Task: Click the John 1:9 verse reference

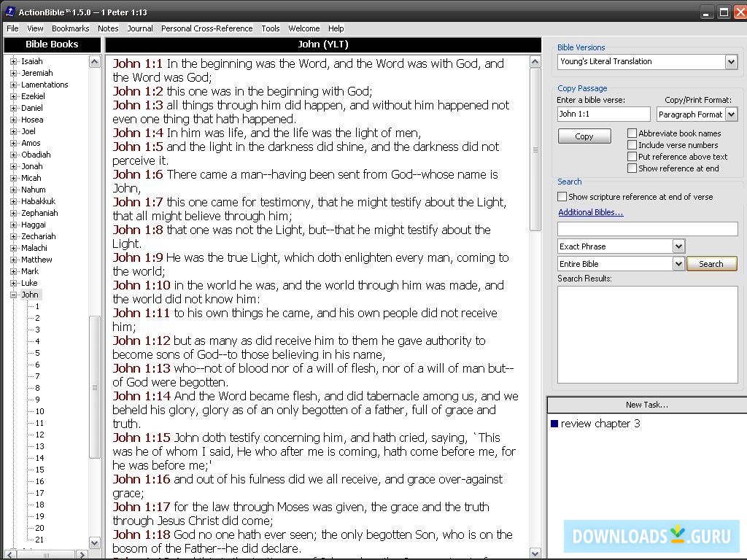Action: pos(138,257)
